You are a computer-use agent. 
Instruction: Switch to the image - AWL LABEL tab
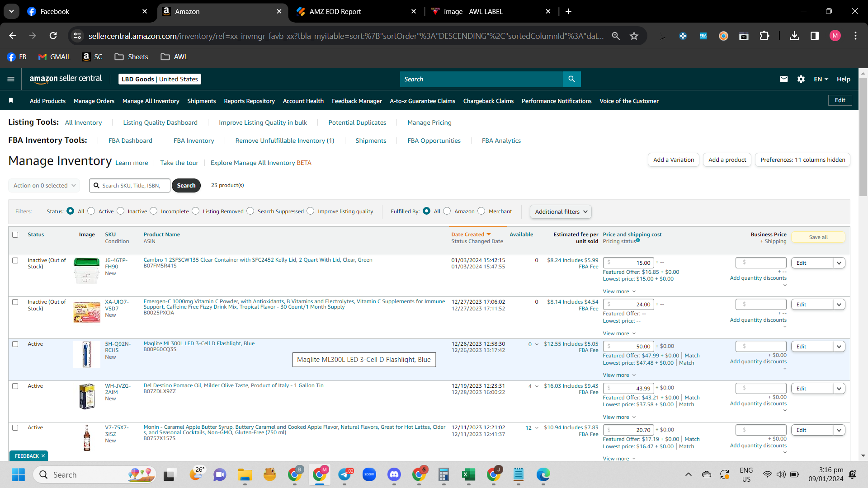click(x=491, y=11)
